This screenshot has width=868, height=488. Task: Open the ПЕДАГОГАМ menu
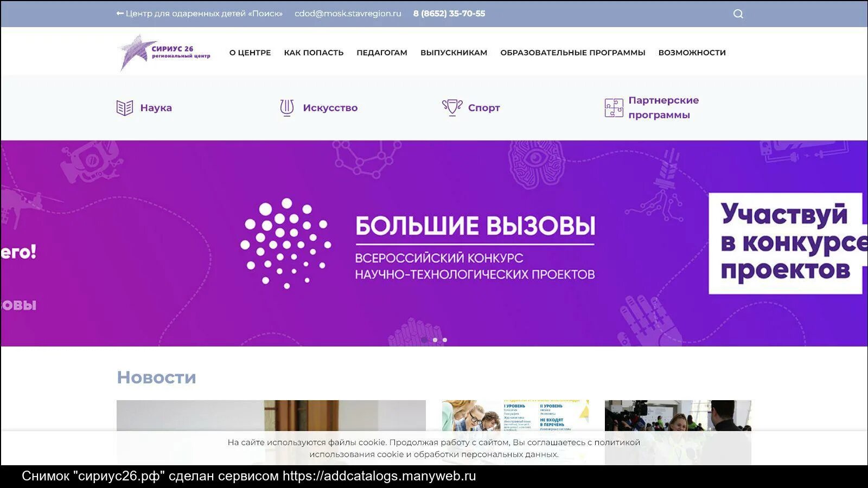tap(382, 53)
